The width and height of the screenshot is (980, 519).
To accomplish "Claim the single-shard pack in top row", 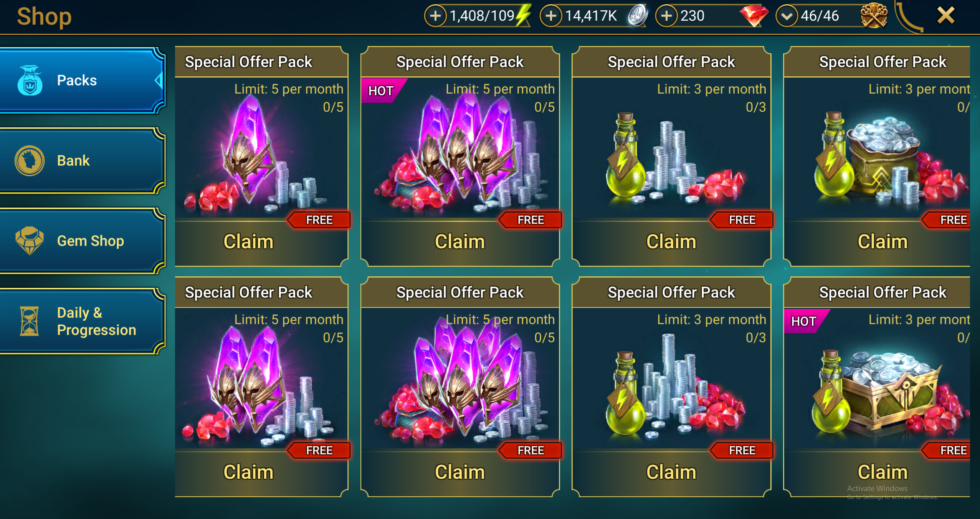I will (x=248, y=242).
